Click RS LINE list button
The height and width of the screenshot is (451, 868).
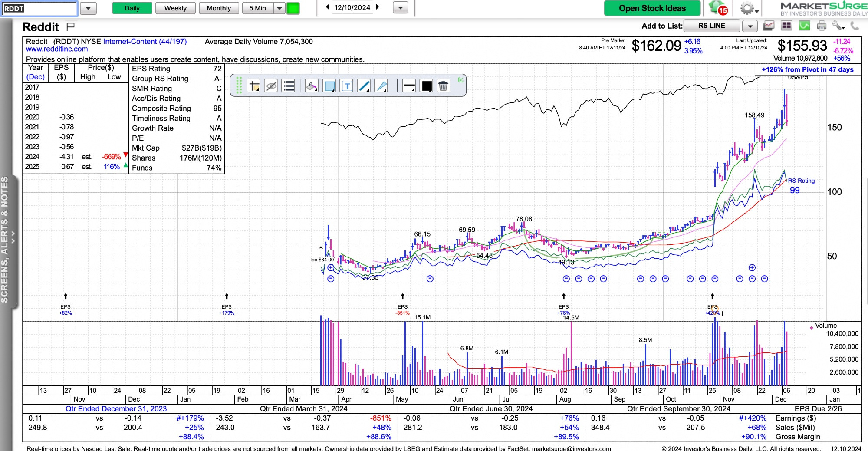[711, 26]
